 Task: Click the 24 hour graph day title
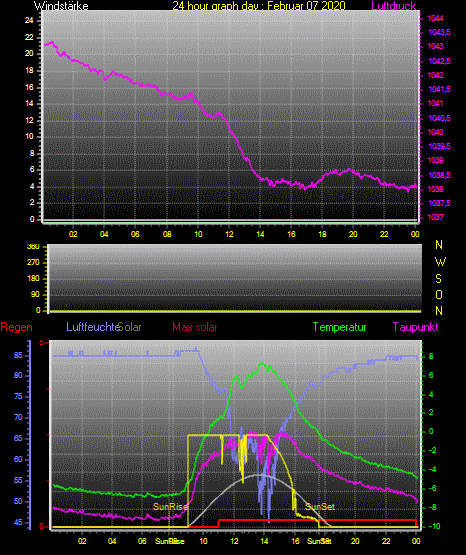259,6
